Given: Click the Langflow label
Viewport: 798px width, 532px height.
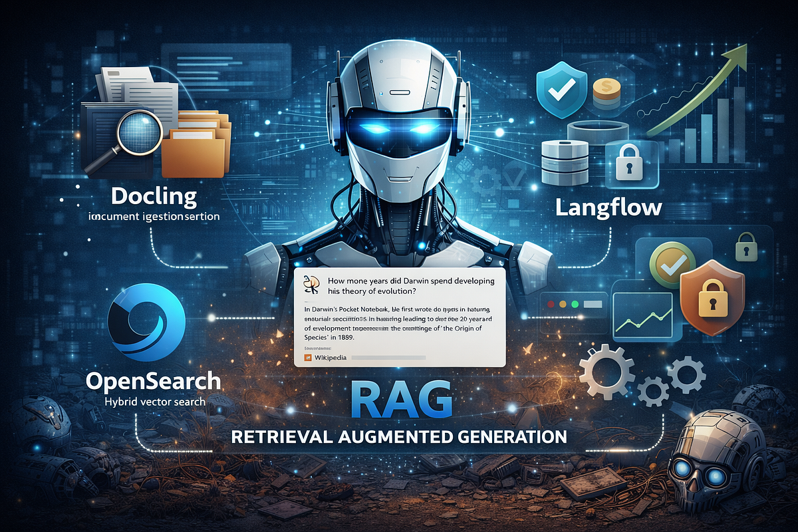Looking at the screenshot, I should tap(608, 207).
